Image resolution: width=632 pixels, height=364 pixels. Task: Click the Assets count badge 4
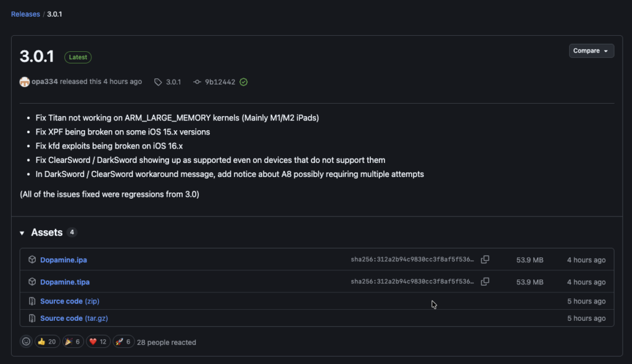click(x=72, y=233)
